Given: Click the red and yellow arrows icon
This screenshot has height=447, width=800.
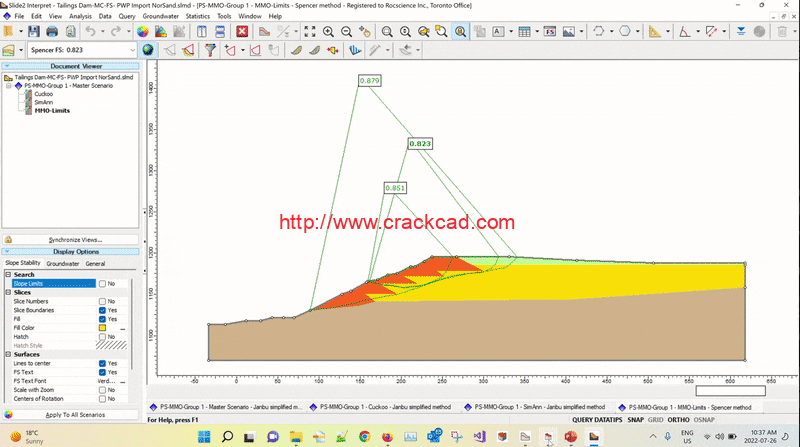Looking at the screenshot, I should 333,50.
